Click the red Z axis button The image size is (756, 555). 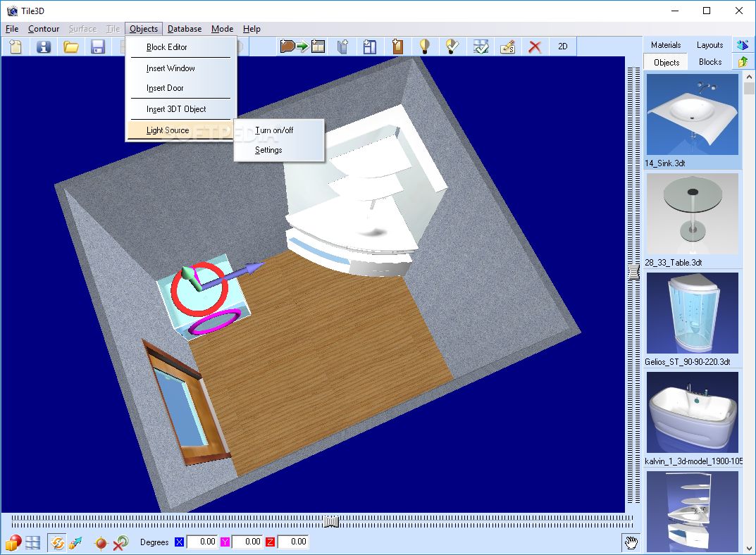[x=270, y=542]
